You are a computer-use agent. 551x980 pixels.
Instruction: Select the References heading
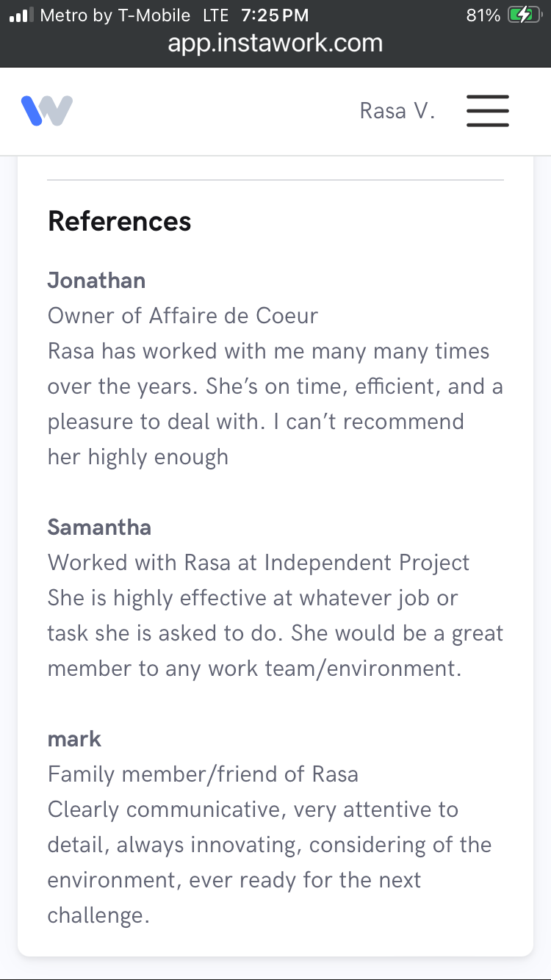click(119, 221)
